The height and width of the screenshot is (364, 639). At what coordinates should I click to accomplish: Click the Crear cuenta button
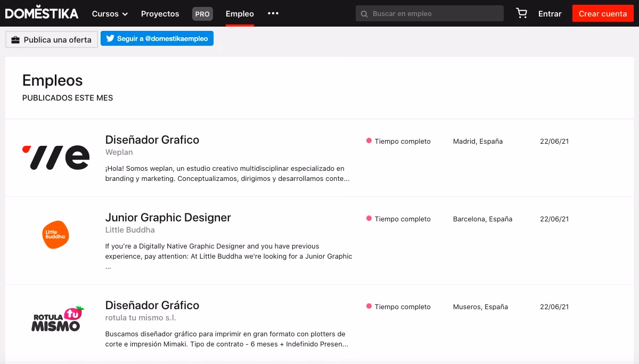pos(603,14)
